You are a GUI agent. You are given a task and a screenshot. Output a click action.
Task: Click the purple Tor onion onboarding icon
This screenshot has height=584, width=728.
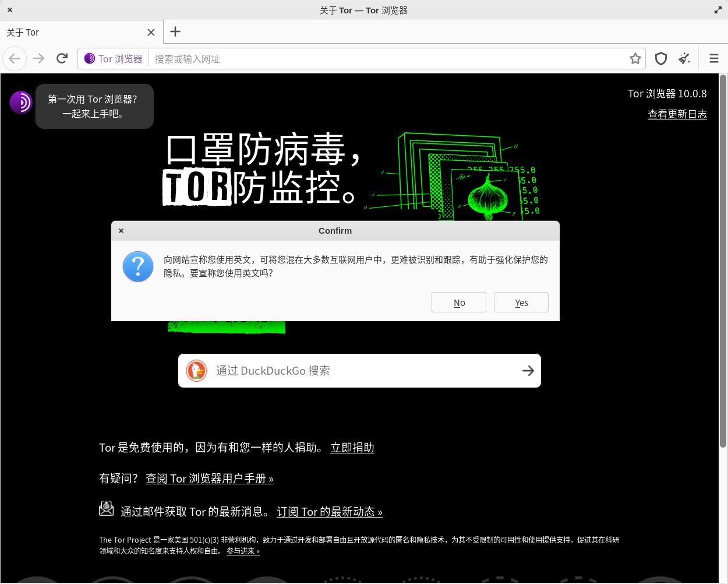click(21, 103)
